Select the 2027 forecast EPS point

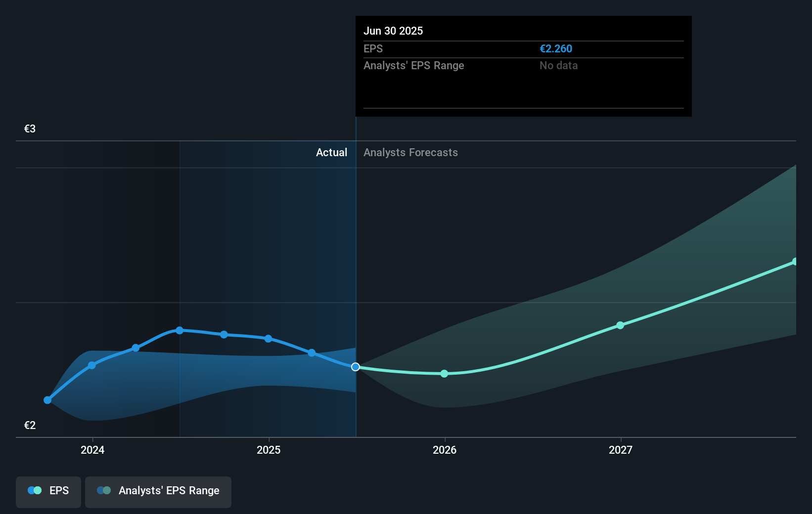[620, 325]
